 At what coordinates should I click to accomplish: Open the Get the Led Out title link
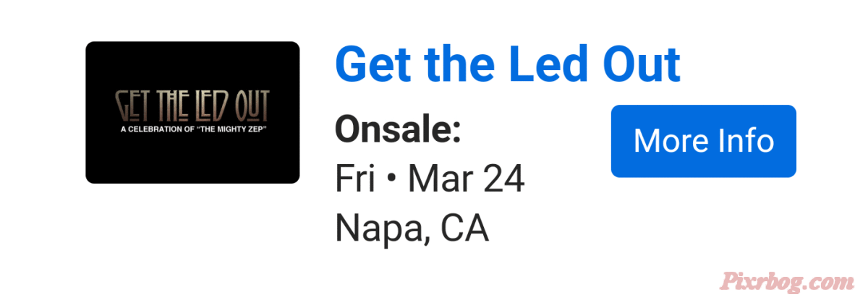pos(508,64)
